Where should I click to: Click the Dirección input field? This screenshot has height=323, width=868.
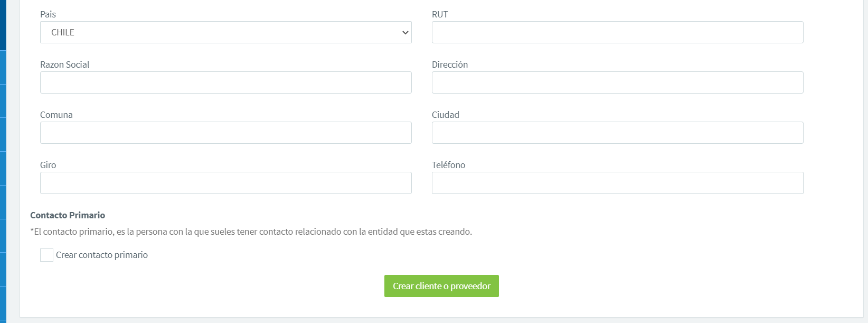pos(617,82)
